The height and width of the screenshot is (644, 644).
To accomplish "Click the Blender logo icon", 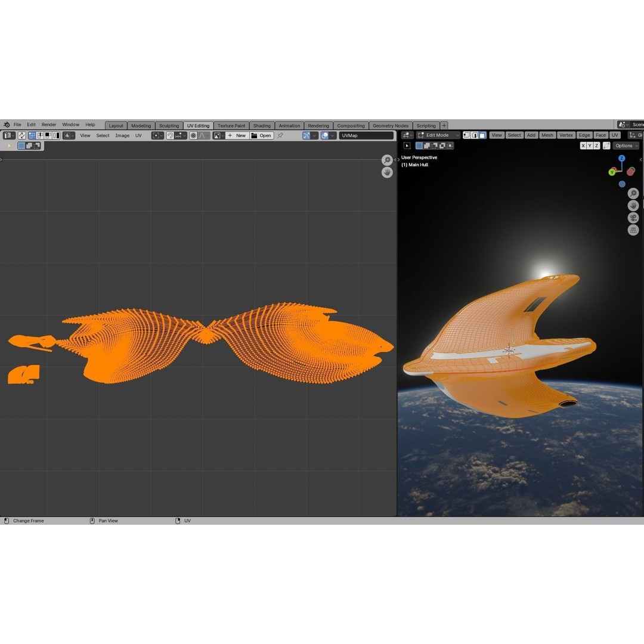I will pos(7,125).
